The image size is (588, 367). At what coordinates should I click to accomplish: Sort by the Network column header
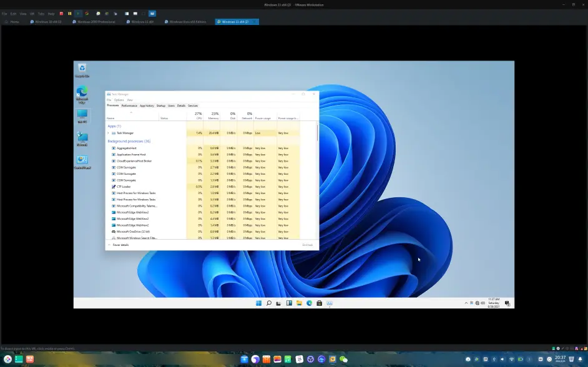pyautogui.click(x=245, y=115)
